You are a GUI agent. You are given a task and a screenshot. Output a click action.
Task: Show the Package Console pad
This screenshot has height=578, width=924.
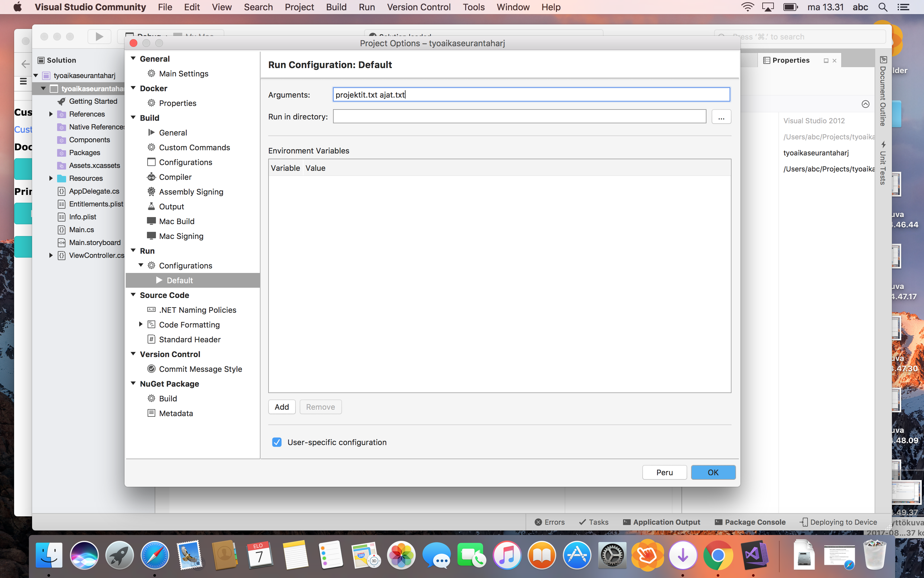750,522
